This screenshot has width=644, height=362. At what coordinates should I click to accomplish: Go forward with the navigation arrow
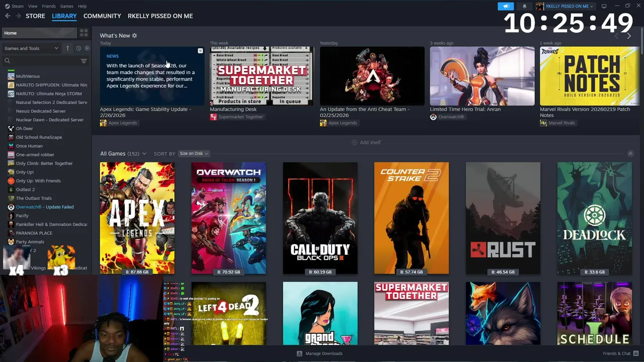pyautogui.click(x=19, y=16)
